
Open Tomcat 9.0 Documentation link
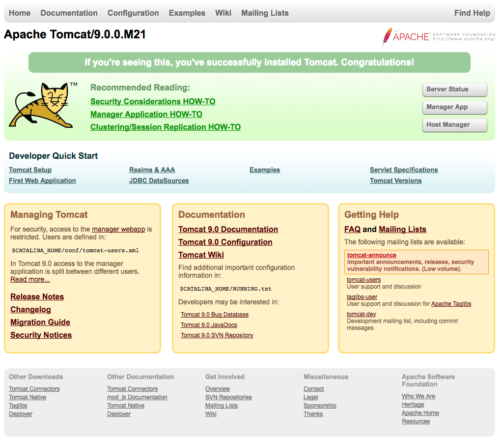228,229
